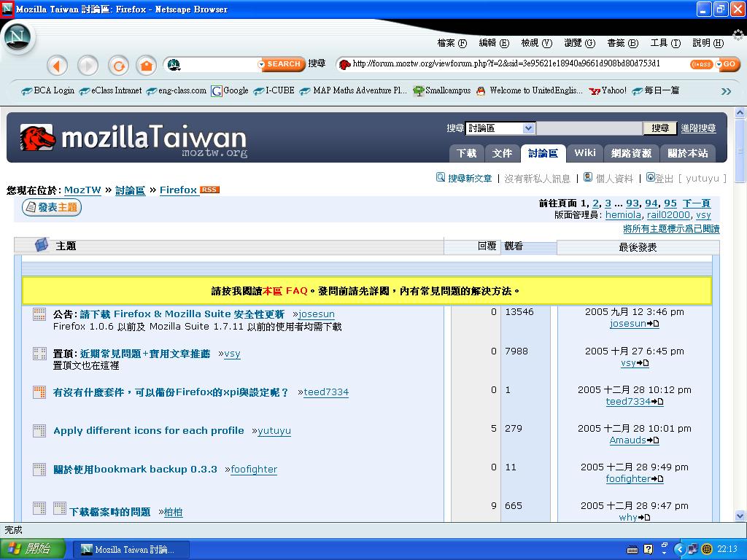Viewport: 747px width, 560px height.
Task: Click 下一頁 next page link
Action: (697, 203)
